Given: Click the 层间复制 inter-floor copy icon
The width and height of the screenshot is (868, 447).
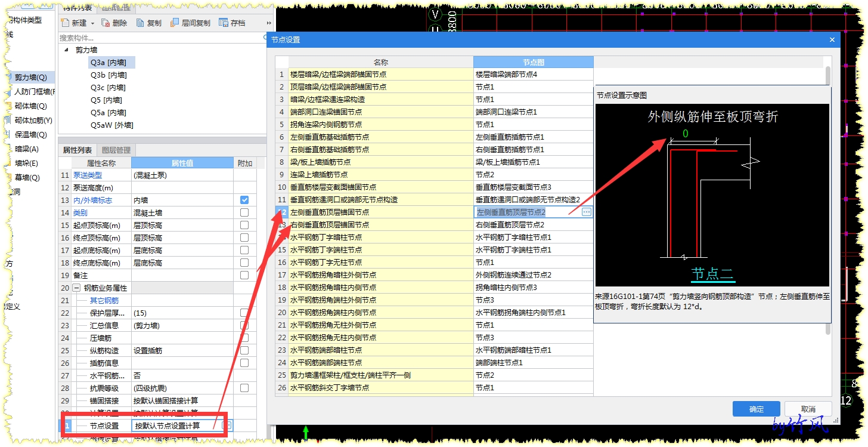Looking at the screenshot, I should [x=175, y=23].
